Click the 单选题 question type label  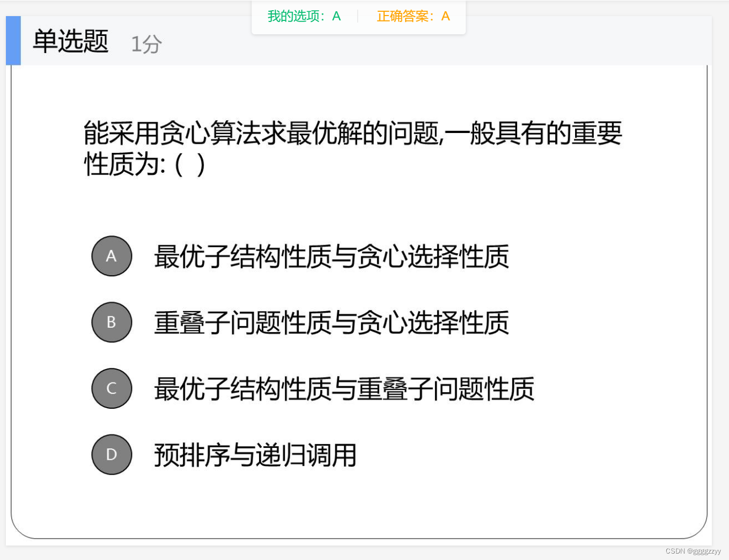[x=69, y=40]
